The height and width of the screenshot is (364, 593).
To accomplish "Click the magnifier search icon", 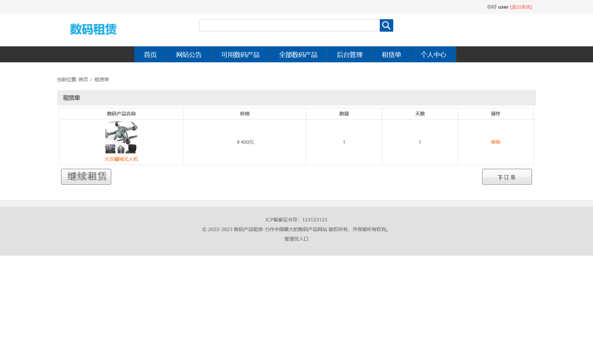I will (386, 25).
